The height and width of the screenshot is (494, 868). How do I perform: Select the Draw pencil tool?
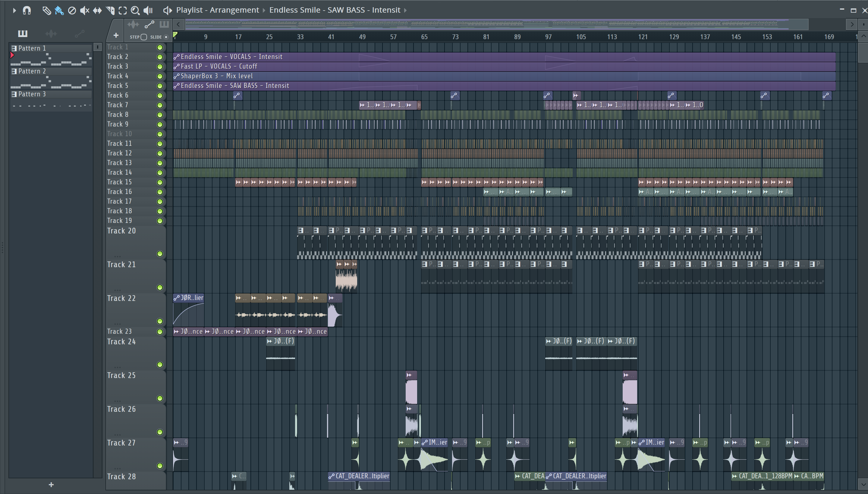[x=46, y=11]
